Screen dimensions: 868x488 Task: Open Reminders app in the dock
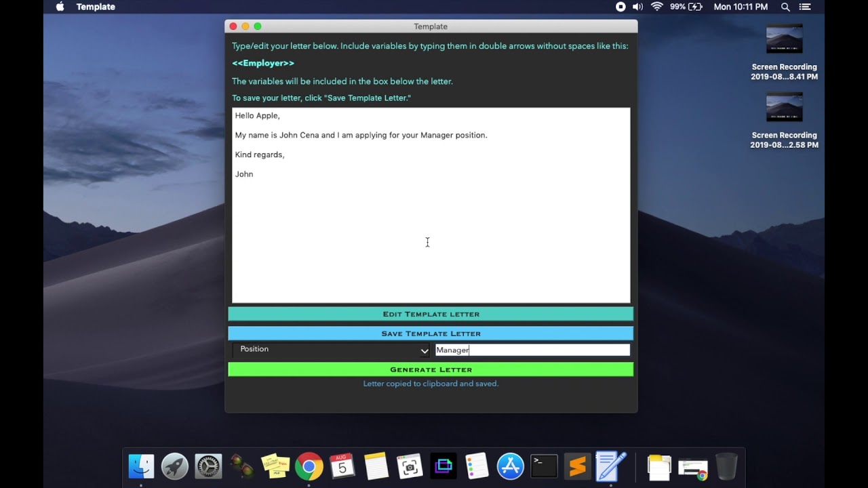tap(477, 466)
